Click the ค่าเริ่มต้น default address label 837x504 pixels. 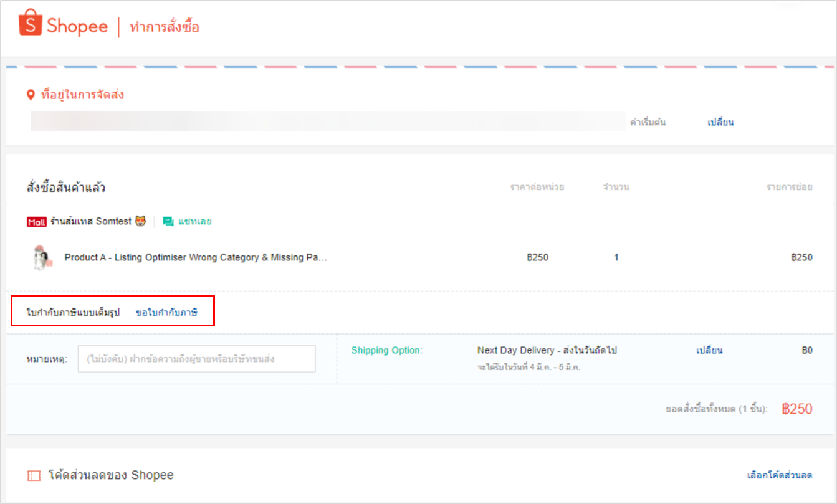coord(649,121)
